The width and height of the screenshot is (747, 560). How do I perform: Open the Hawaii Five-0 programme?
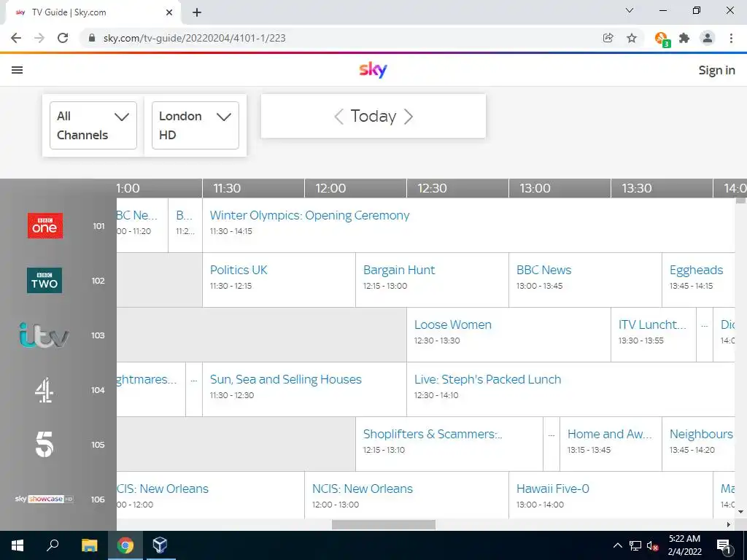[611, 495]
